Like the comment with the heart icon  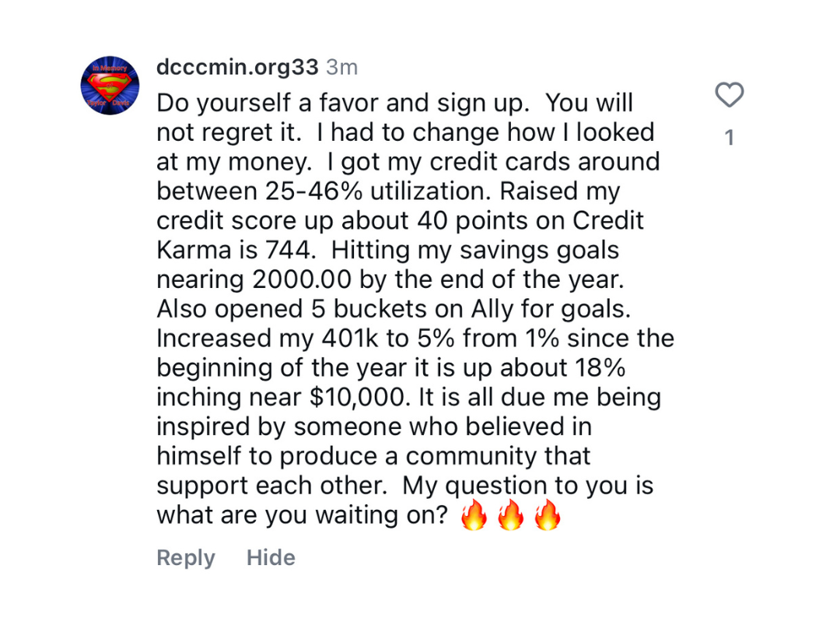point(729,95)
